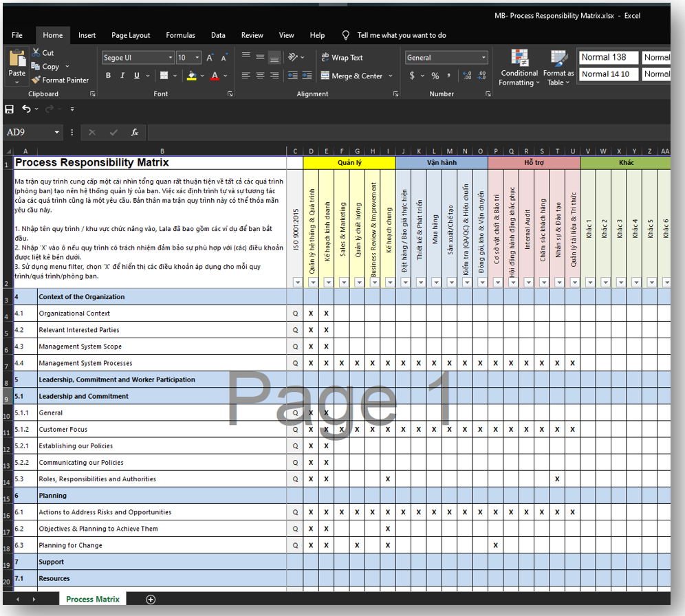The image size is (685, 616).
Task: Switch to the Data tab
Action: point(218,35)
